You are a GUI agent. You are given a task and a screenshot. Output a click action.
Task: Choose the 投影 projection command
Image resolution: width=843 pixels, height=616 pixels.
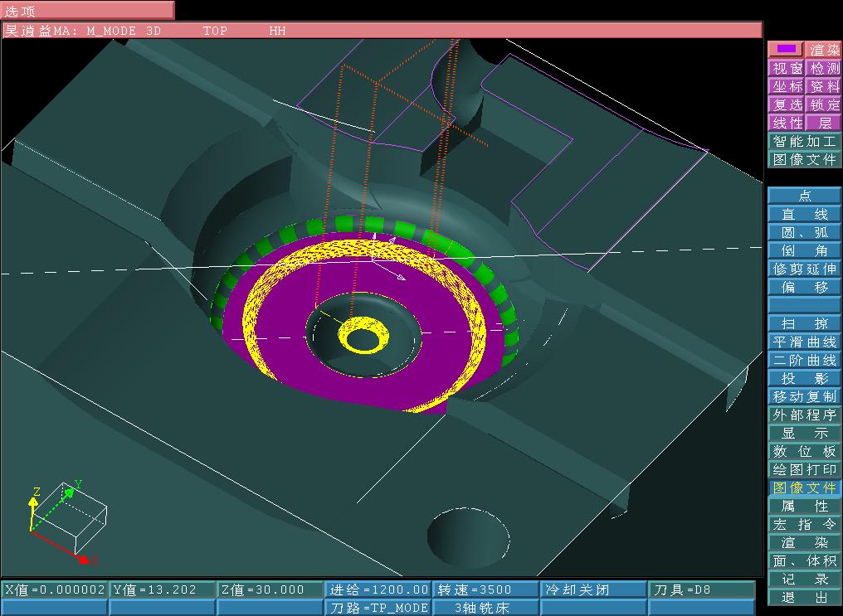coord(805,378)
